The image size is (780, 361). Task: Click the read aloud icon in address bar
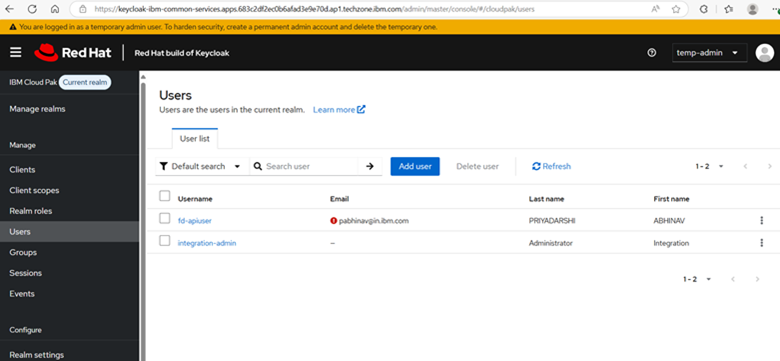coord(655,9)
